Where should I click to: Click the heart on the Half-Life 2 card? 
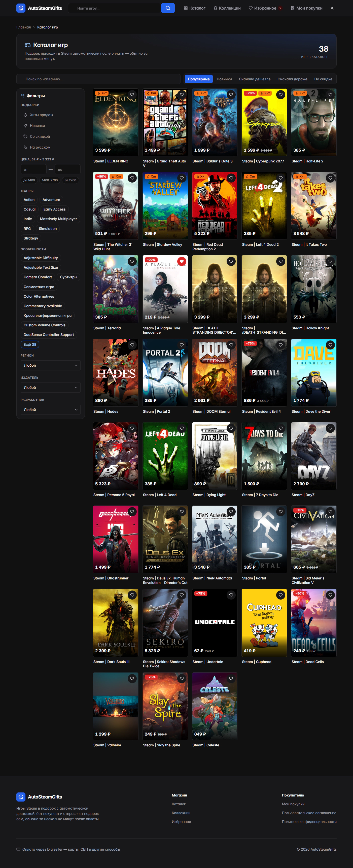click(330, 95)
